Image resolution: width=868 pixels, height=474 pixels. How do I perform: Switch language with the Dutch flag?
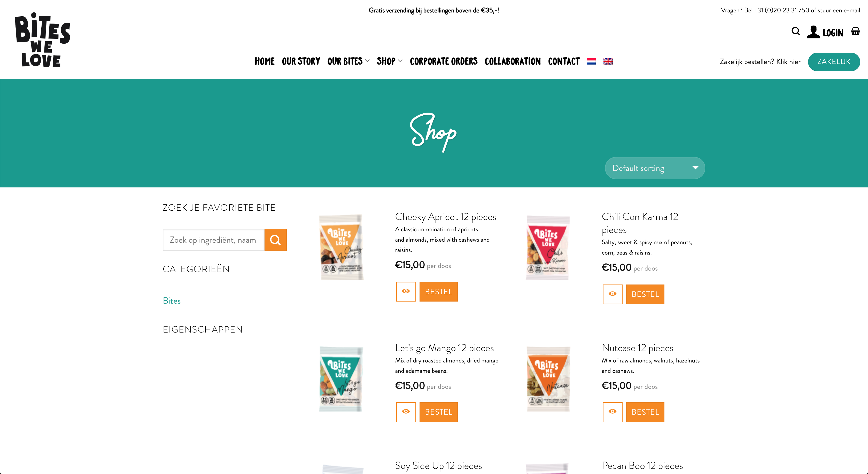pos(591,61)
